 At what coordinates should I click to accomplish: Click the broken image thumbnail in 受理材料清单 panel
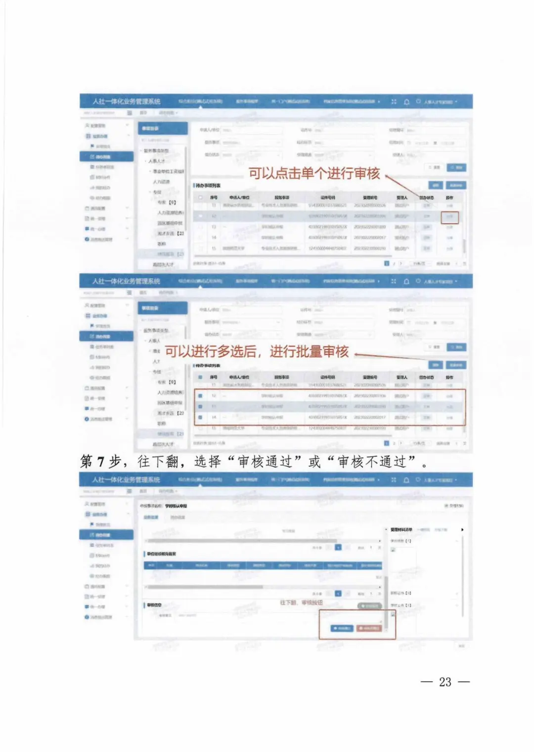[393, 550]
